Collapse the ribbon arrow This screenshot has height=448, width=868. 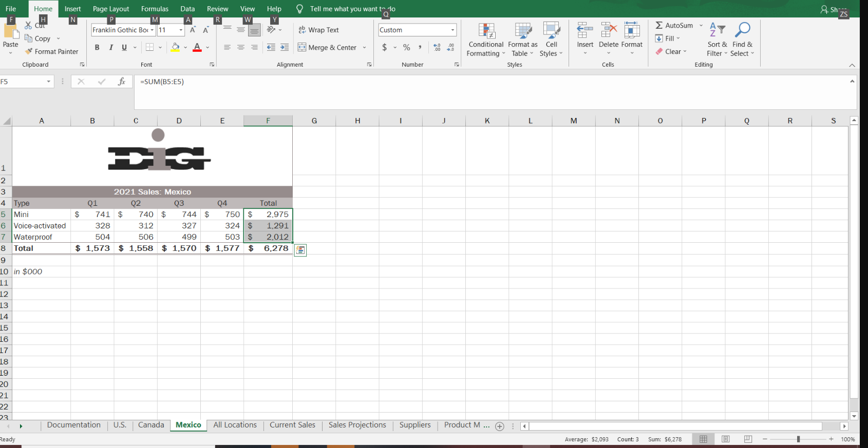point(852,65)
